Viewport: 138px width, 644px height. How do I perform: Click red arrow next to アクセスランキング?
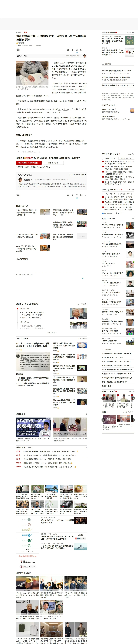point(120,154)
